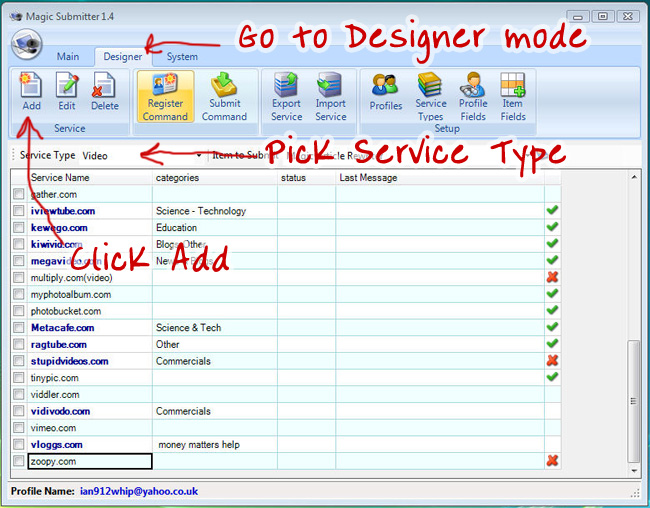Click the tinypic.com service name
This screenshot has height=508, width=650.
[x=54, y=378]
